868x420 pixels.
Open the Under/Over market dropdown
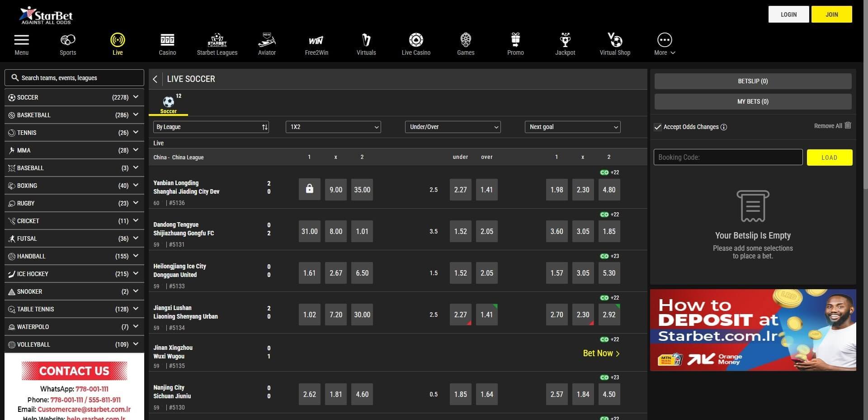tap(453, 127)
